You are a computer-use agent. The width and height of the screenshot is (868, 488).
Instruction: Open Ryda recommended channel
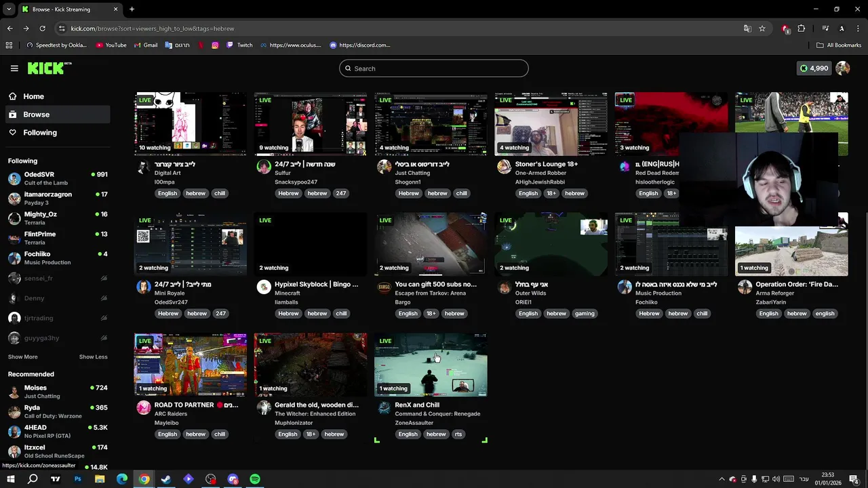click(58, 411)
